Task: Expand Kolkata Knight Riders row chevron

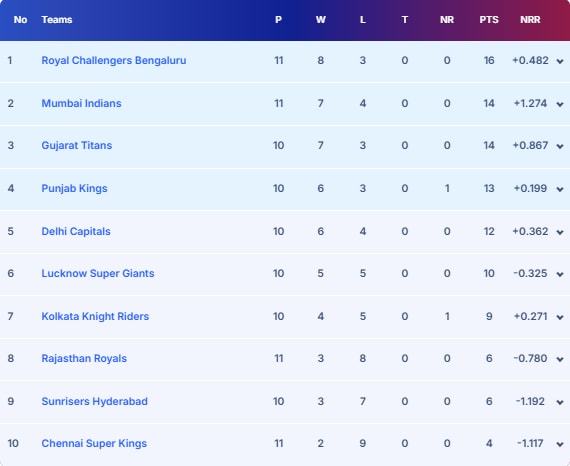Action: pyautogui.click(x=560, y=317)
